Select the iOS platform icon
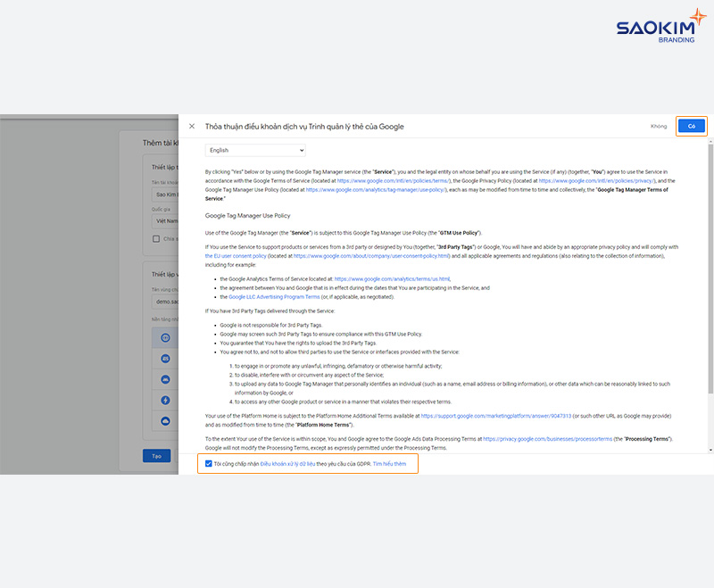714x588 pixels. click(164, 359)
